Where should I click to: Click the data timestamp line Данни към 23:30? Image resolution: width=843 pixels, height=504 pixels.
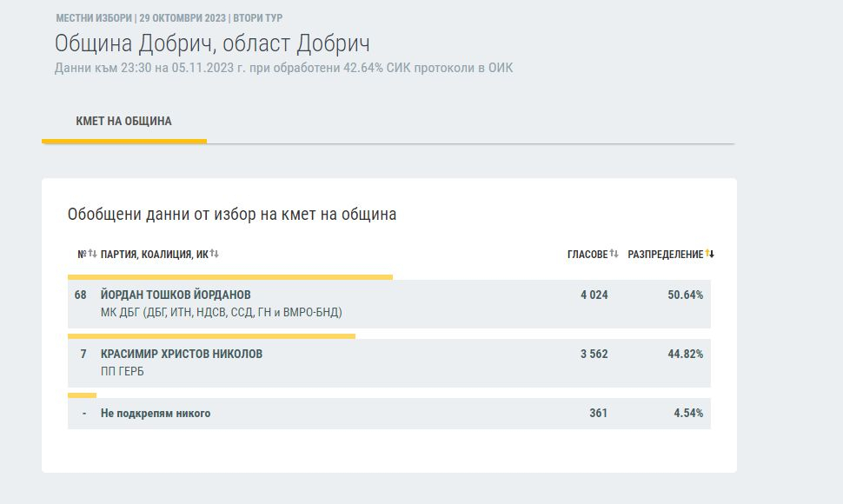[283, 68]
